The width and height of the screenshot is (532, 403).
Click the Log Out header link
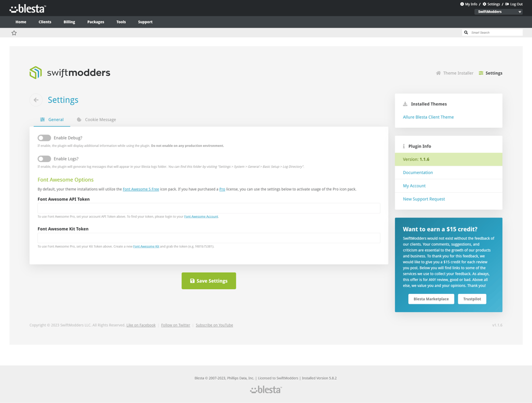(514, 4)
